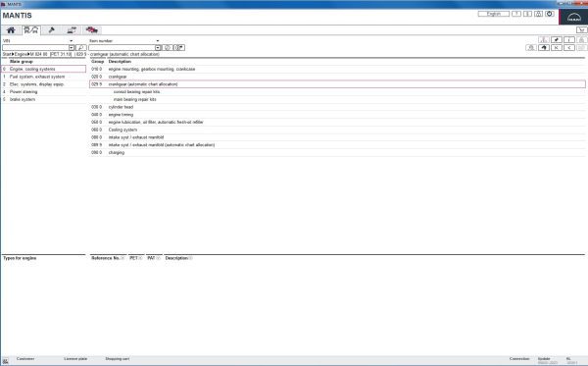588x366 pixels.
Task: Click the Main group column header
Action: (22, 62)
